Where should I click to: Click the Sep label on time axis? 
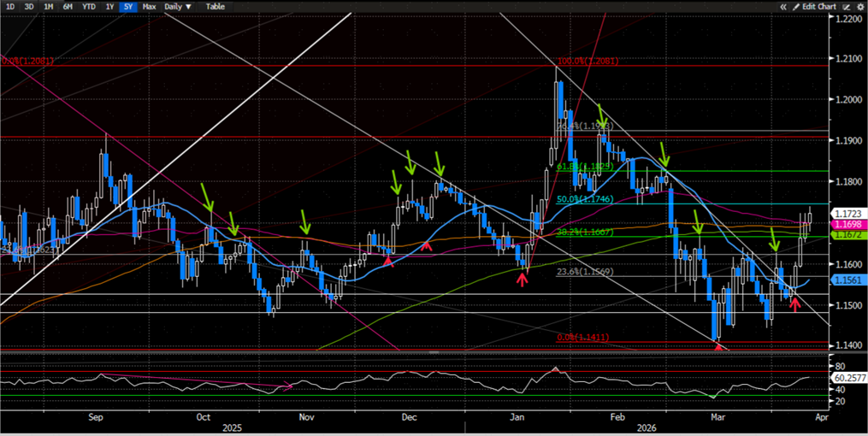97,418
